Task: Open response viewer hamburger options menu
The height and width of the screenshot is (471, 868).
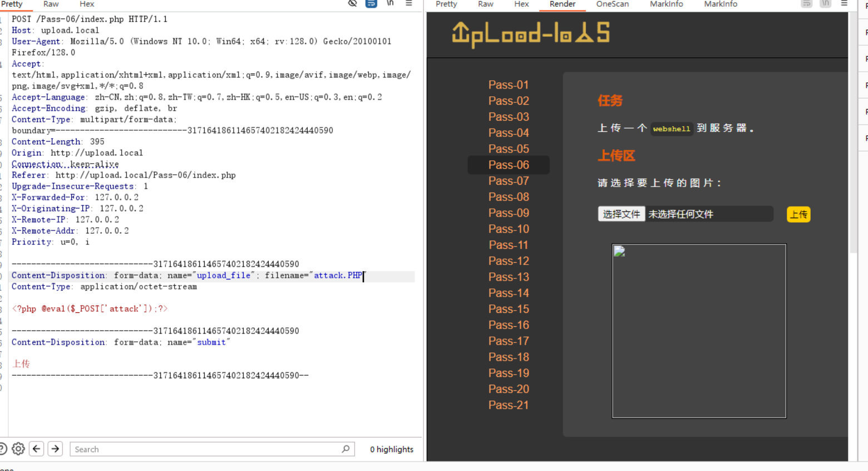Action: 844,3
